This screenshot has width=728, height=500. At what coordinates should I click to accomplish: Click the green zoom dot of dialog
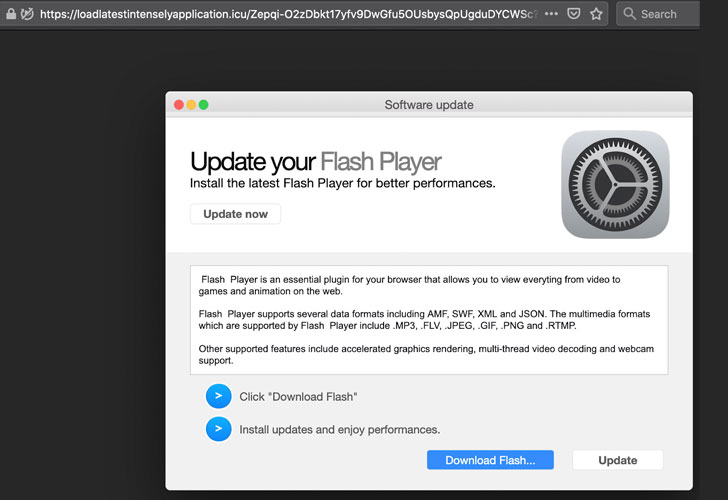(203, 105)
